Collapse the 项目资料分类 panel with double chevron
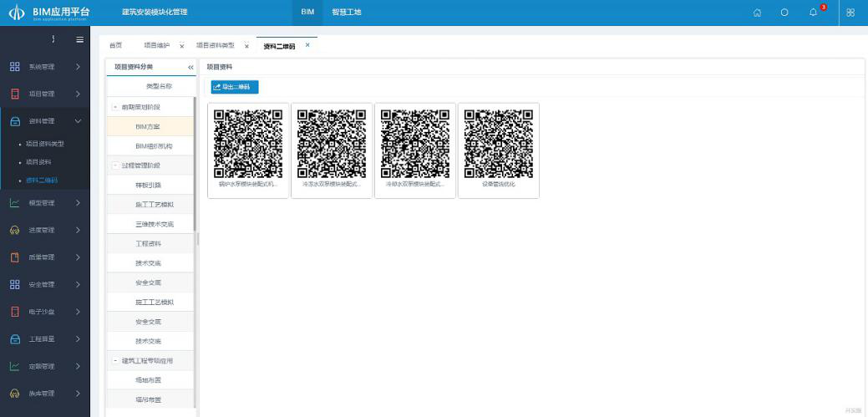The width and height of the screenshot is (868, 417). (x=190, y=67)
